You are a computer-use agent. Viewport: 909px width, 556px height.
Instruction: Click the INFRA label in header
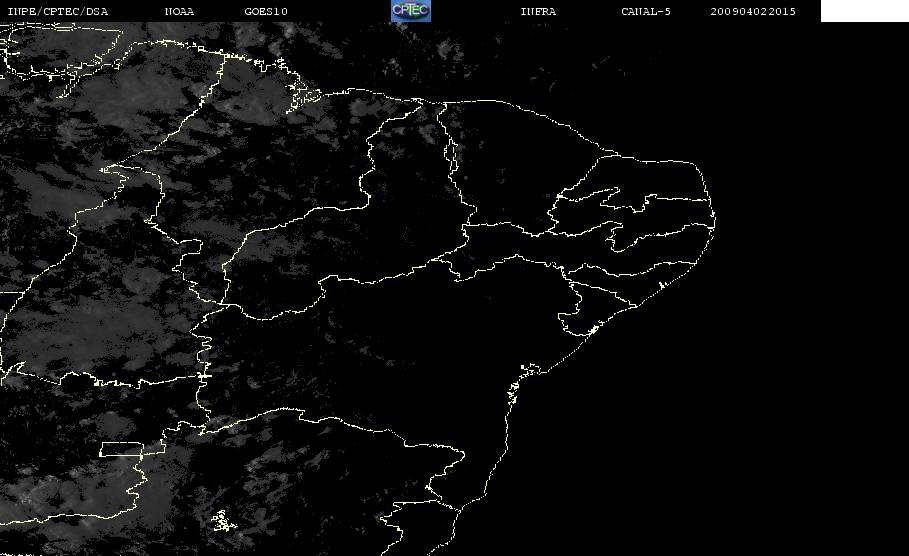pyautogui.click(x=538, y=11)
